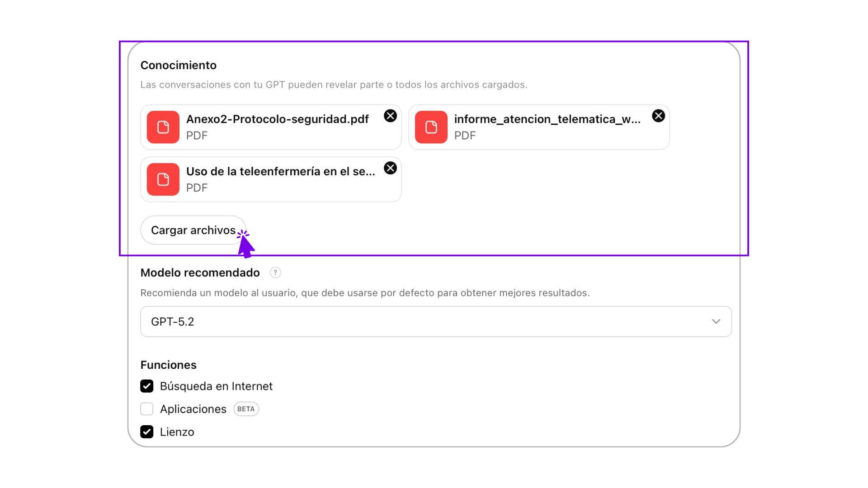Image resolution: width=868 pixels, height=488 pixels.
Task: Uncheck the Lienzo function checkbox
Action: pos(147,432)
